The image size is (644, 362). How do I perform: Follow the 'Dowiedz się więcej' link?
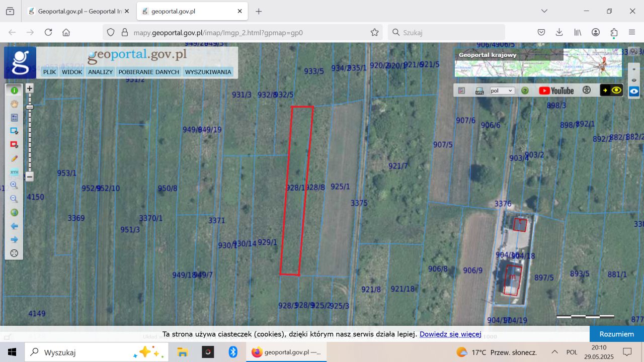pyautogui.click(x=450, y=334)
